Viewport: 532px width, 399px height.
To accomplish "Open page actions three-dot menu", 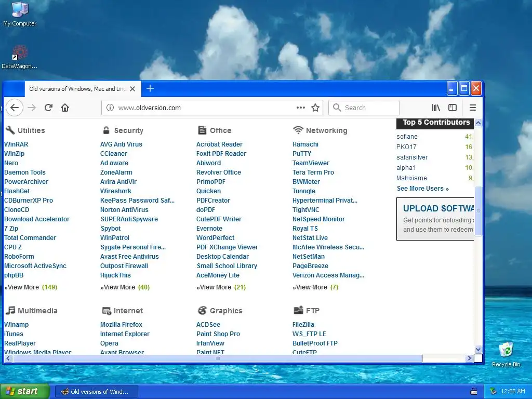I will tap(301, 108).
